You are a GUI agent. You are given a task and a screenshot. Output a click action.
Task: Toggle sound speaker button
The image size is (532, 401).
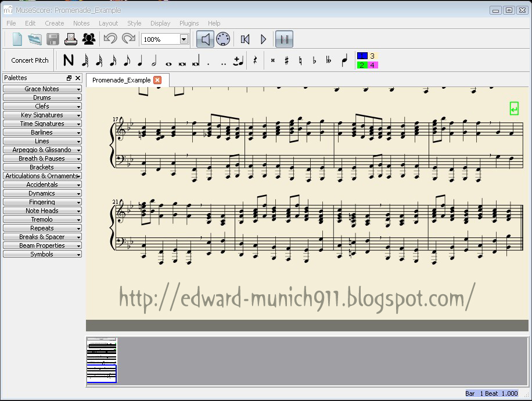point(205,39)
